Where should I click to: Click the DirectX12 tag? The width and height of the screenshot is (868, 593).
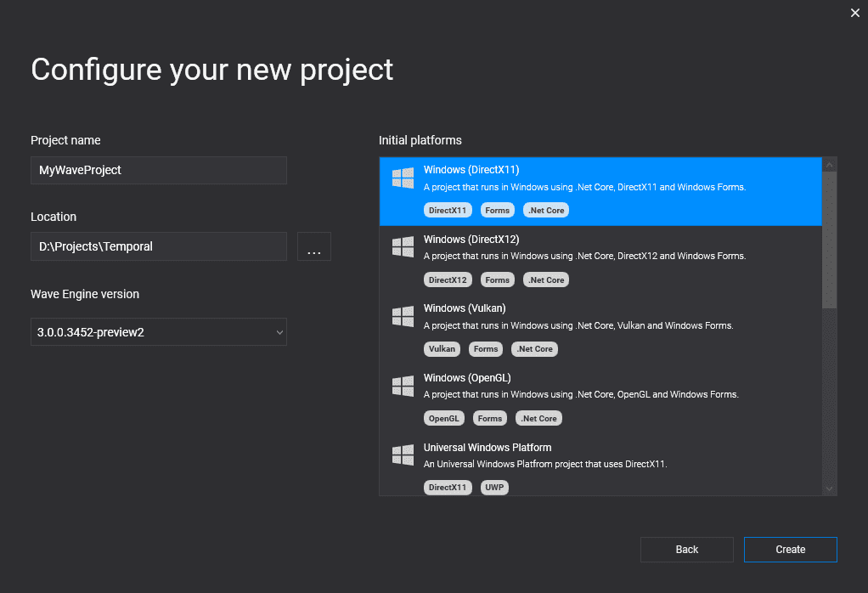pos(448,280)
